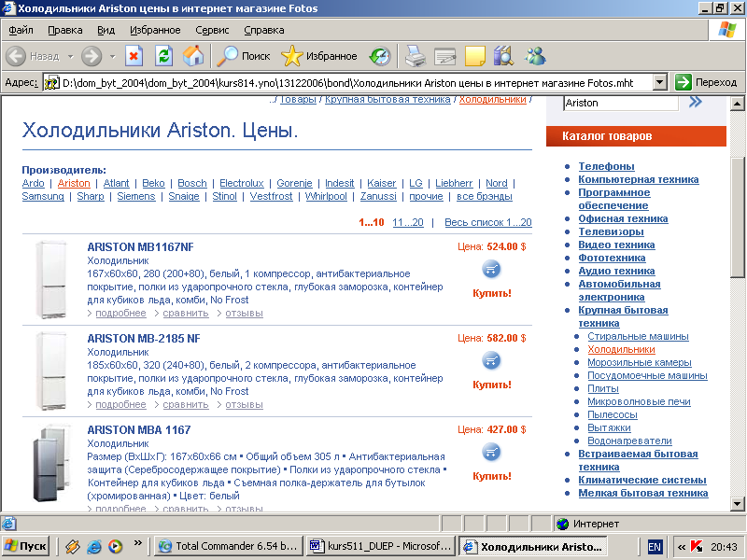This screenshot has width=747, height=560.
Task: Click the Крупная бытовая техника breadcrumb link
Action: pos(388,100)
